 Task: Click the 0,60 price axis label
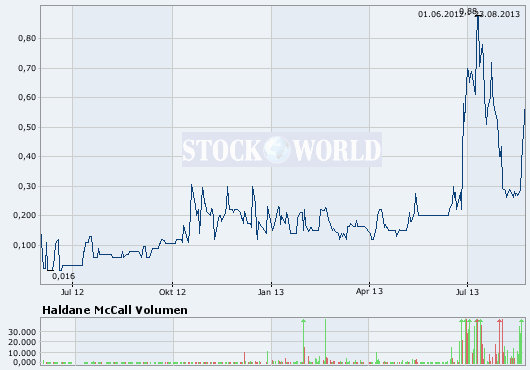[x=27, y=97]
